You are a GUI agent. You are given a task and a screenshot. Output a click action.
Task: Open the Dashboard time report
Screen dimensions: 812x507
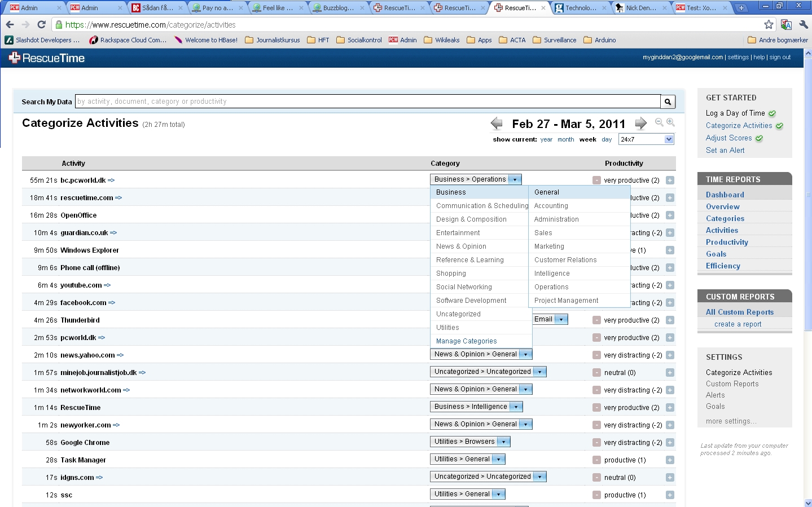pos(725,195)
